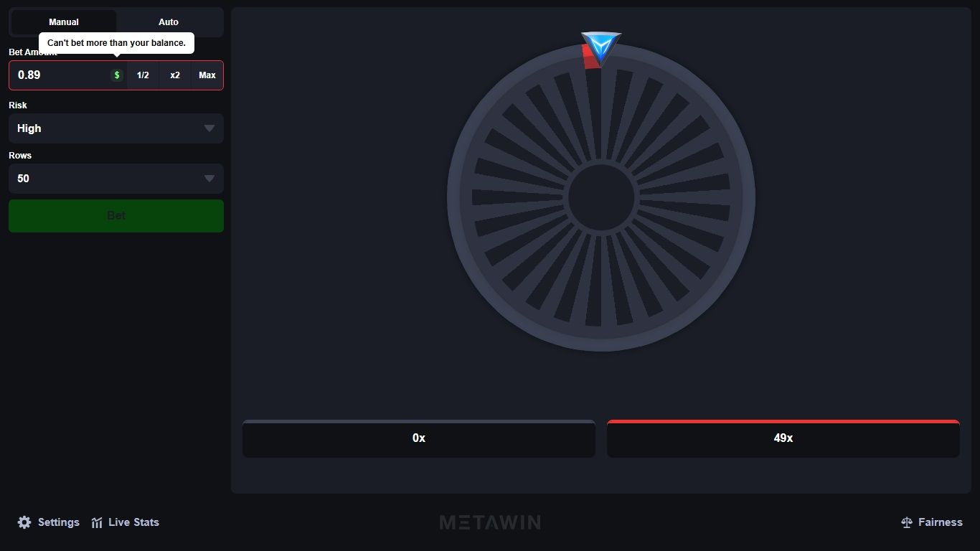Click the Fairness label text
980x551 pixels.
point(941,522)
